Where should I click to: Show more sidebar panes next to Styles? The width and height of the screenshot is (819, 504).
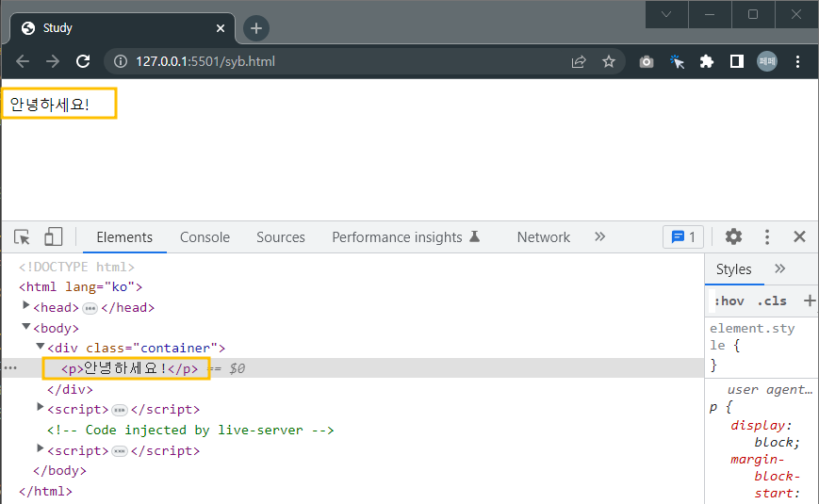tap(779, 268)
